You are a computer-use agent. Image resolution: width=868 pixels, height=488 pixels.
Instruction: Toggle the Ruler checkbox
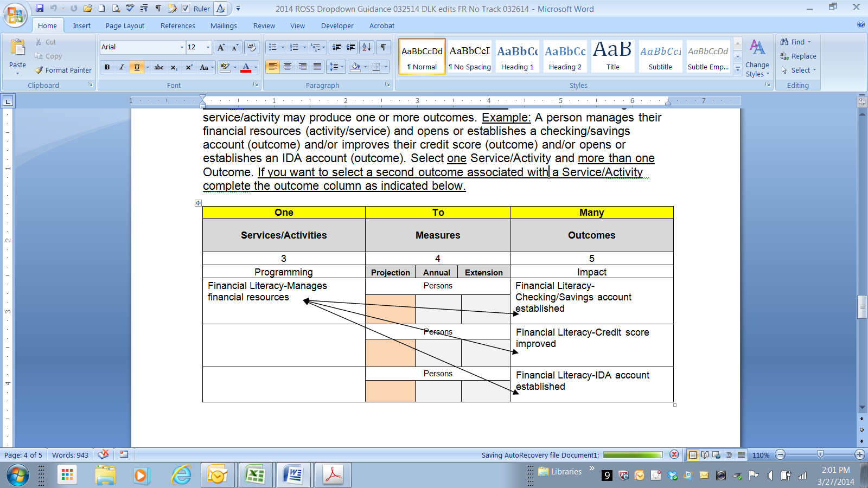[186, 9]
